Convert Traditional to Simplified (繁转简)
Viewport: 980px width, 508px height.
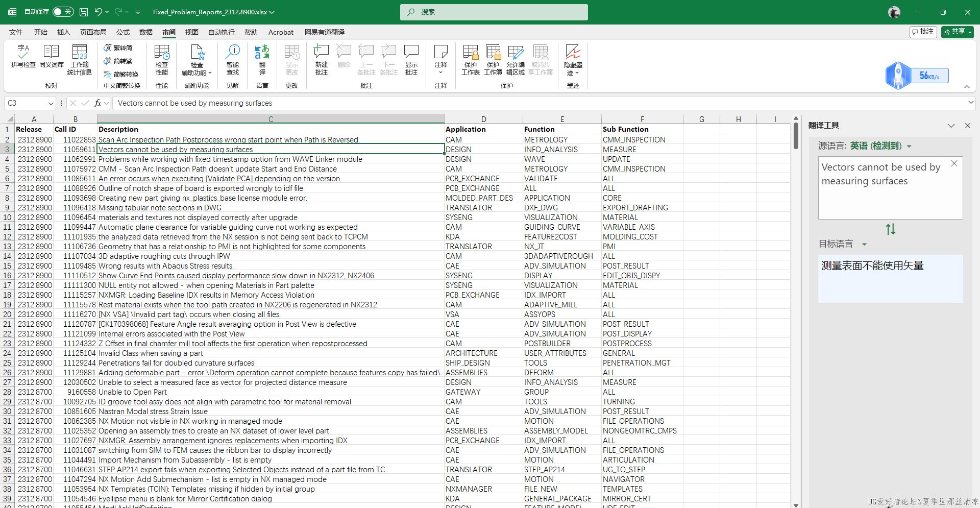click(118, 47)
